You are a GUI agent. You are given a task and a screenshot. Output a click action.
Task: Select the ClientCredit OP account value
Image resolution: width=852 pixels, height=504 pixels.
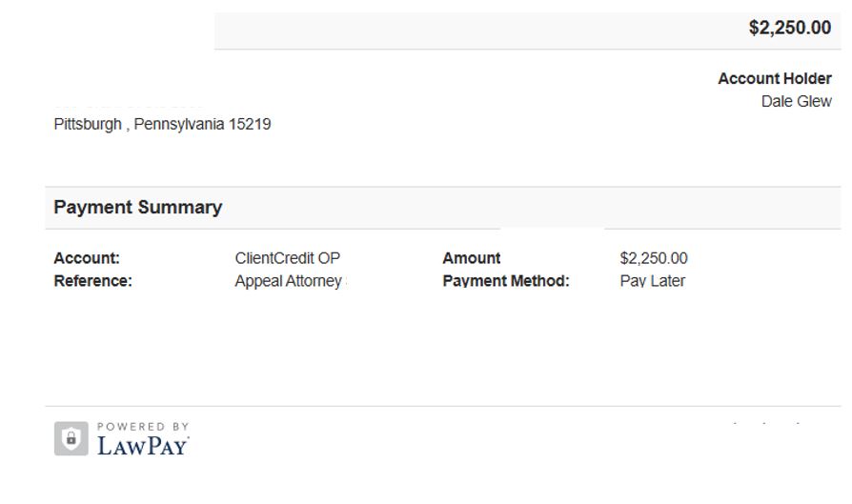[x=288, y=258]
